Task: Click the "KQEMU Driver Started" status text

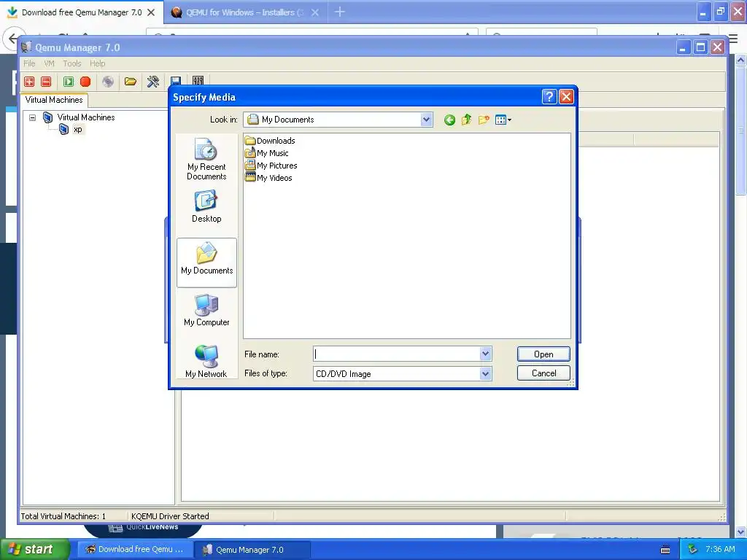Action: click(170, 516)
